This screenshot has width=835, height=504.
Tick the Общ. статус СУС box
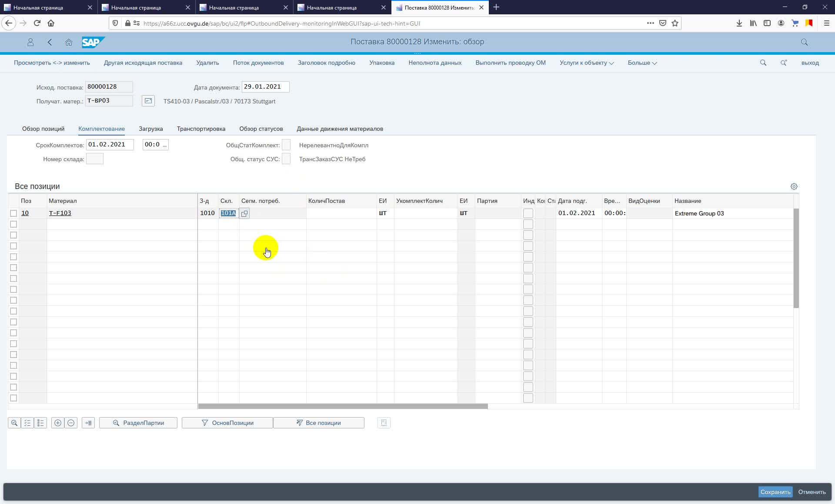coord(286,159)
